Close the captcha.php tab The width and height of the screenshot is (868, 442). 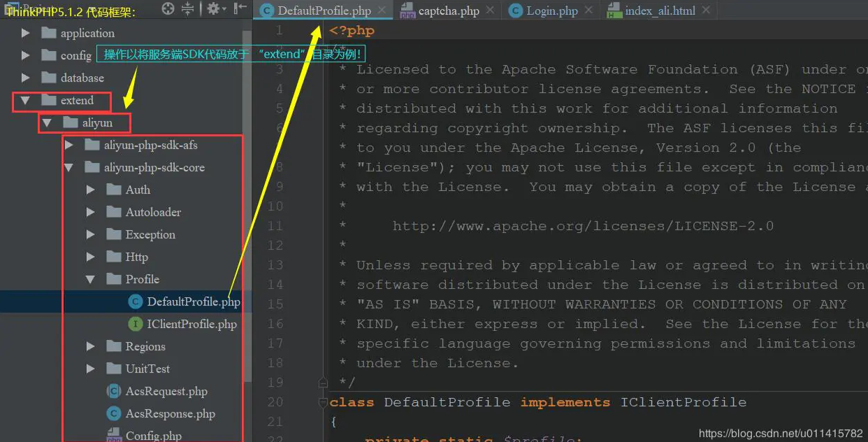click(489, 10)
